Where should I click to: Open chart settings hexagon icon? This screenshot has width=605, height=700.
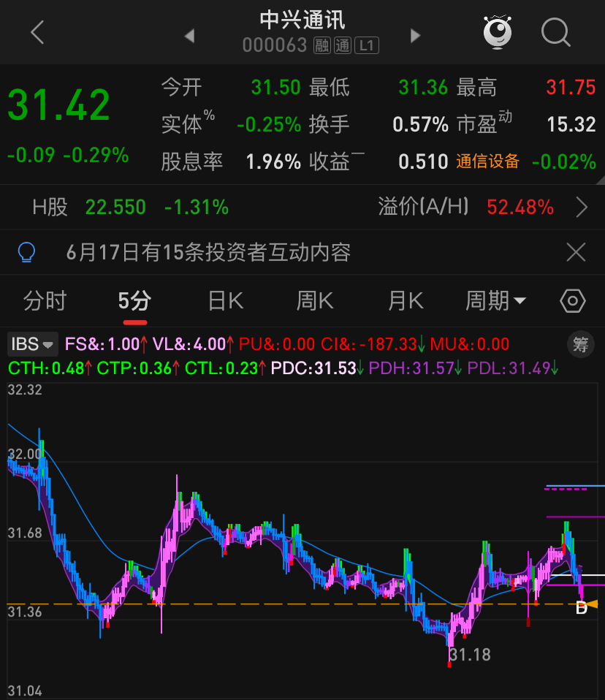tap(573, 301)
